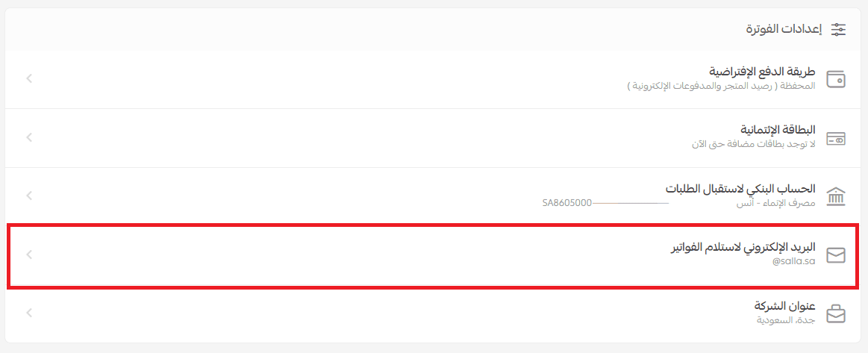Expand the bank account row chevron
The width and height of the screenshot is (868, 353).
click(29, 196)
